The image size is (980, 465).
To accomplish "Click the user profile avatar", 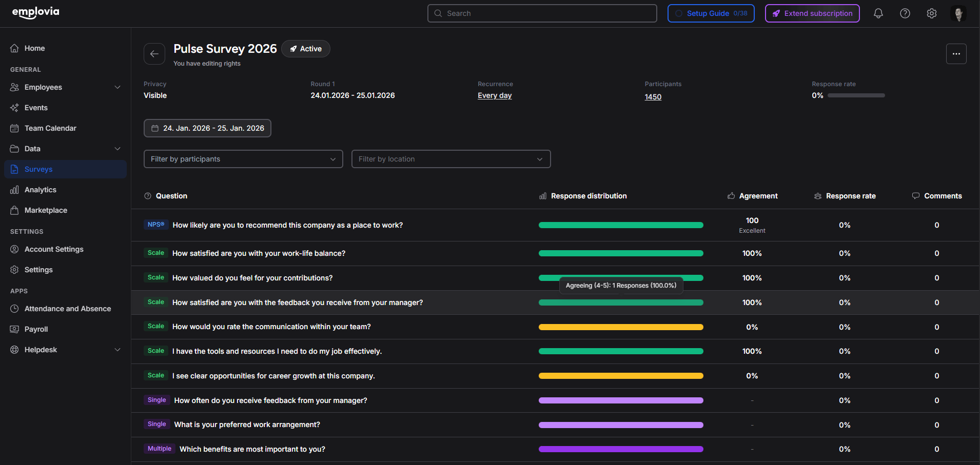I will pyautogui.click(x=958, y=13).
